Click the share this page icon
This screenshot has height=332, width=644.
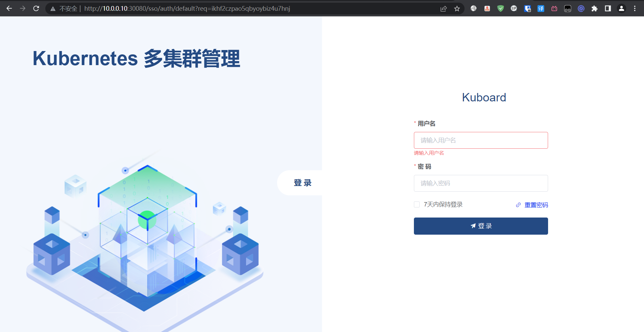(443, 9)
